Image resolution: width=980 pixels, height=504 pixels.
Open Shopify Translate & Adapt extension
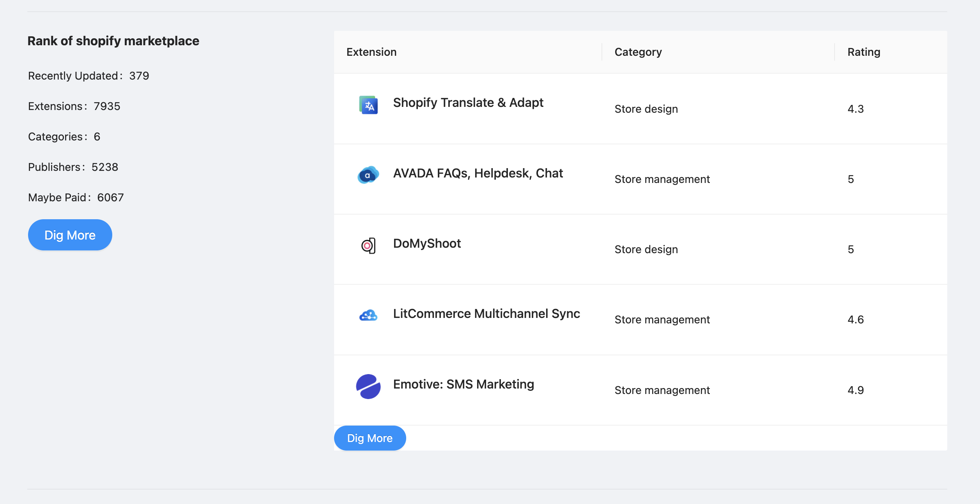coord(468,103)
